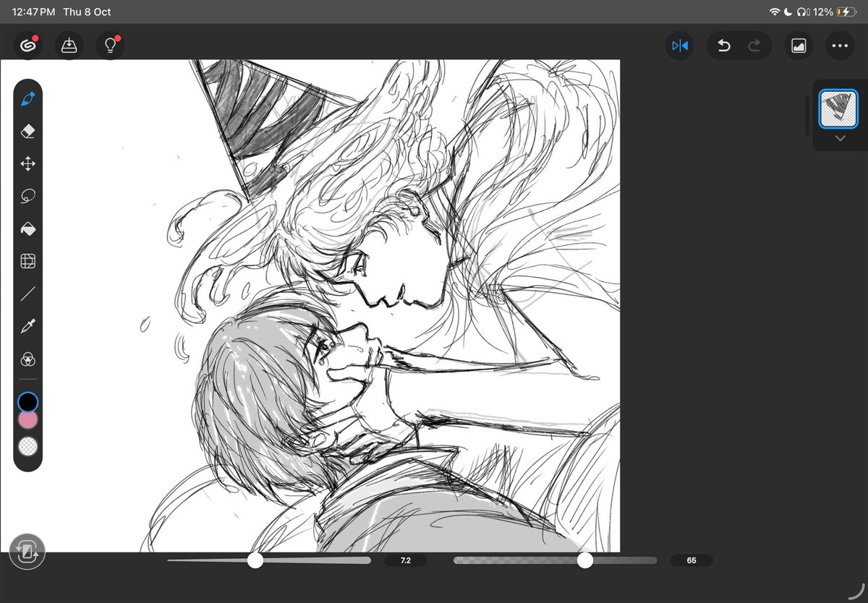Image resolution: width=868 pixels, height=603 pixels.
Task: Tap the brush size value 7.2
Action: click(x=405, y=560)
